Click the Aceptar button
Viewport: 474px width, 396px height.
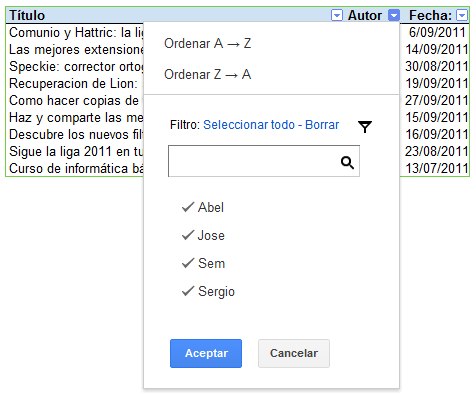pyautogui.click(x=206, y=353)
